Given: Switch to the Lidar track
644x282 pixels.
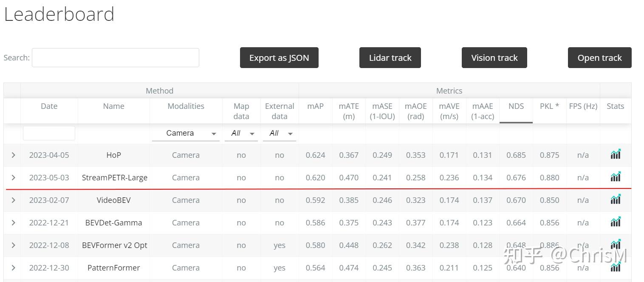Looking at the screenshot, I should click(x=390, y=58).
